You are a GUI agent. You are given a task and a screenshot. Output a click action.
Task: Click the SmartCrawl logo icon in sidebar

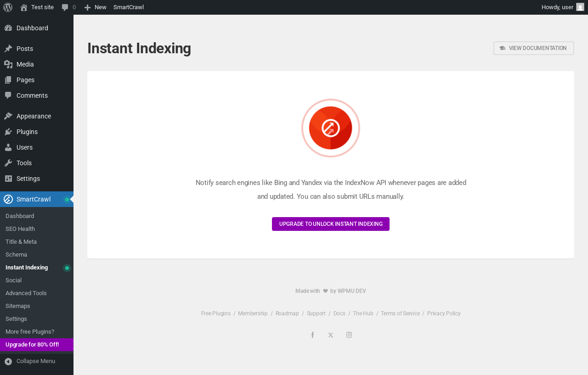[8, 199]
